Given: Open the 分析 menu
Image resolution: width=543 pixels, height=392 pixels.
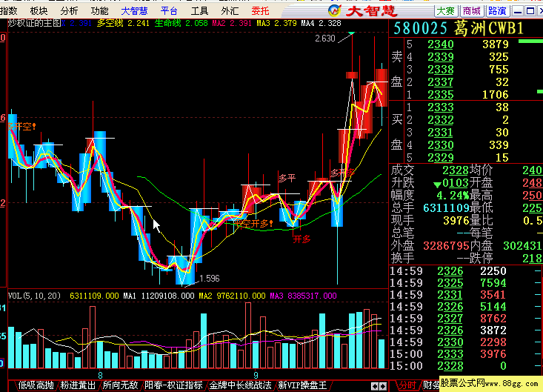Looking at the screenshot, I should click(x=69, y=11).
